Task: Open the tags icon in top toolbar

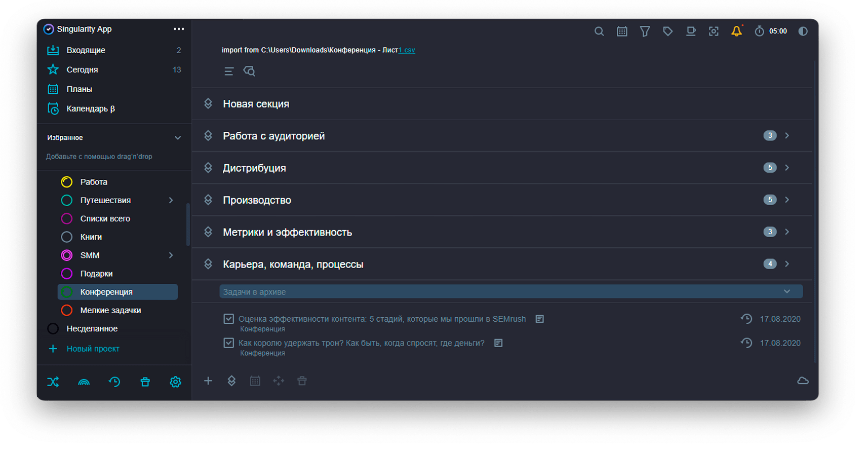Action: pos(668,31)
